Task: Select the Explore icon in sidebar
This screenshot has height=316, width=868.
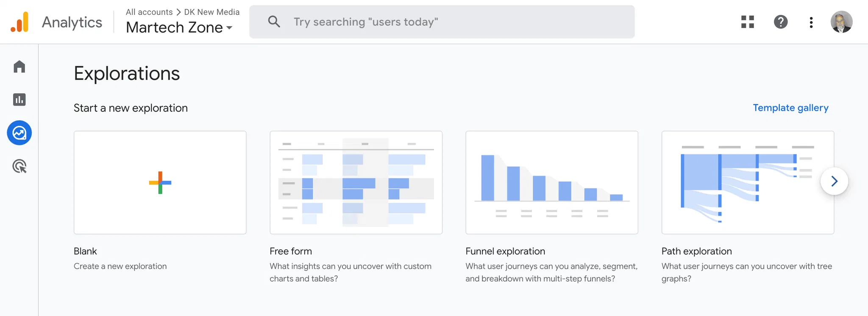Action: tap(19, 133)
